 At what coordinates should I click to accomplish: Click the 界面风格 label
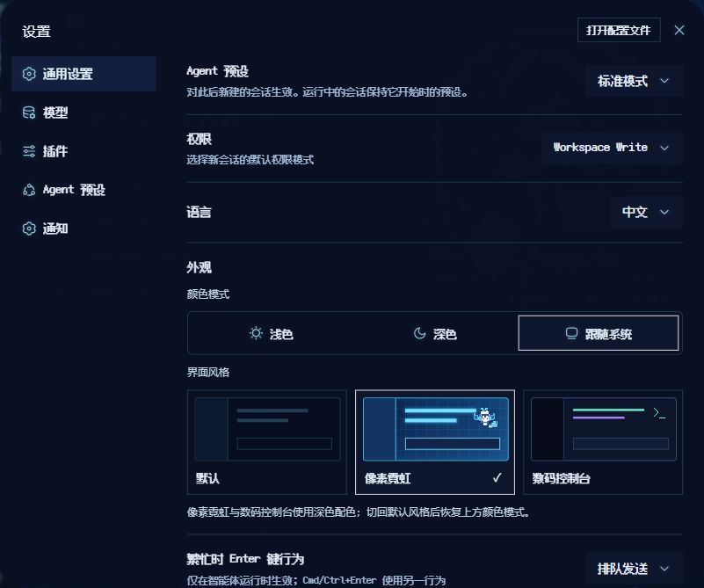(208, 372)
